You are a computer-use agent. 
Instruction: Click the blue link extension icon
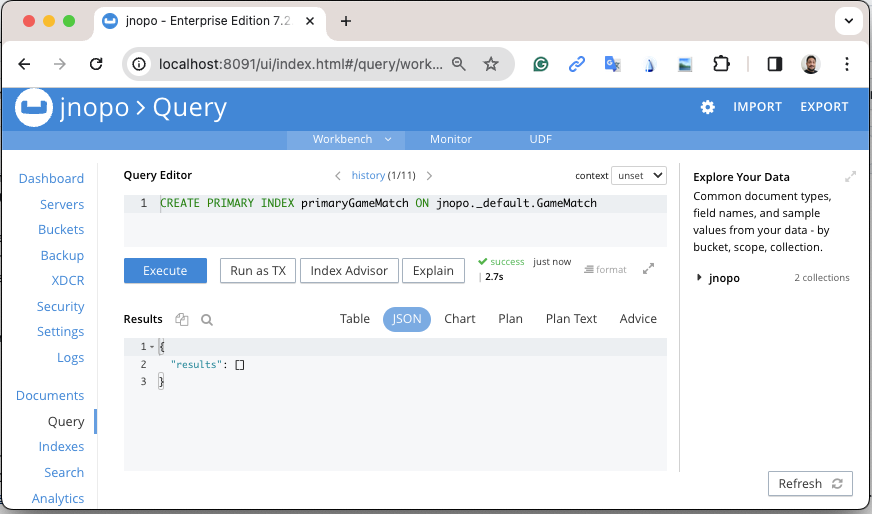pos(577,65)
